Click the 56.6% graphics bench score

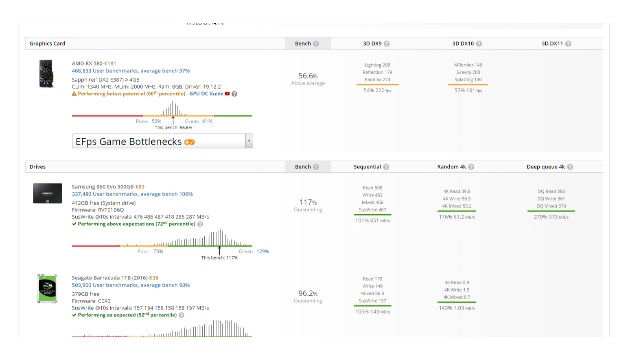pyautogui.click(x=308, y=76)
